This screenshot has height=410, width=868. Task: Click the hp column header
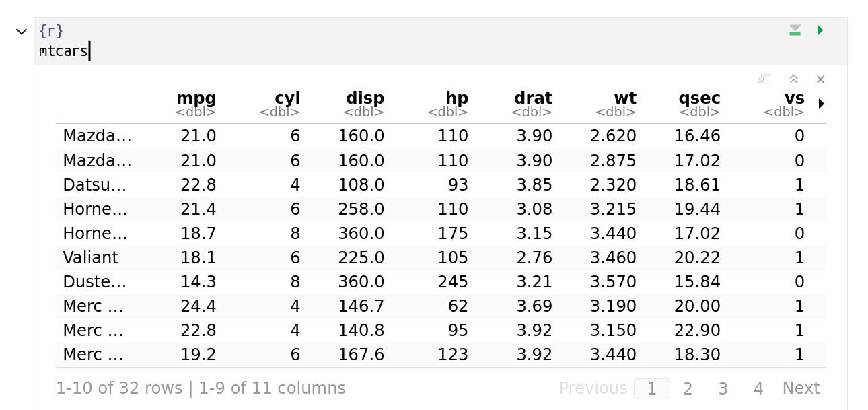click(x=457, y=98)
